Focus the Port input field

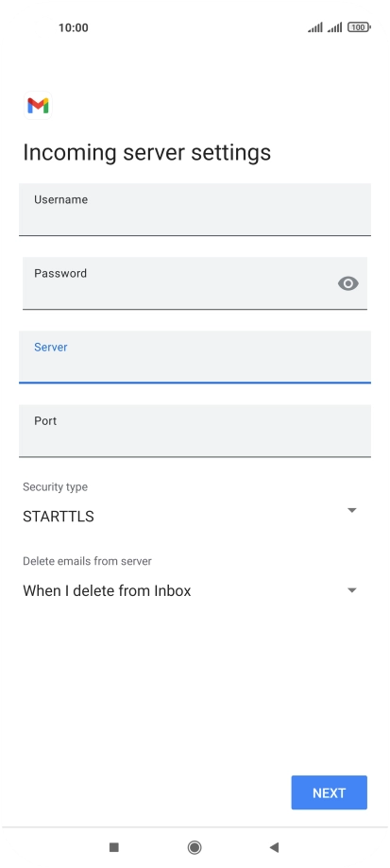click(x=195, y=431)
